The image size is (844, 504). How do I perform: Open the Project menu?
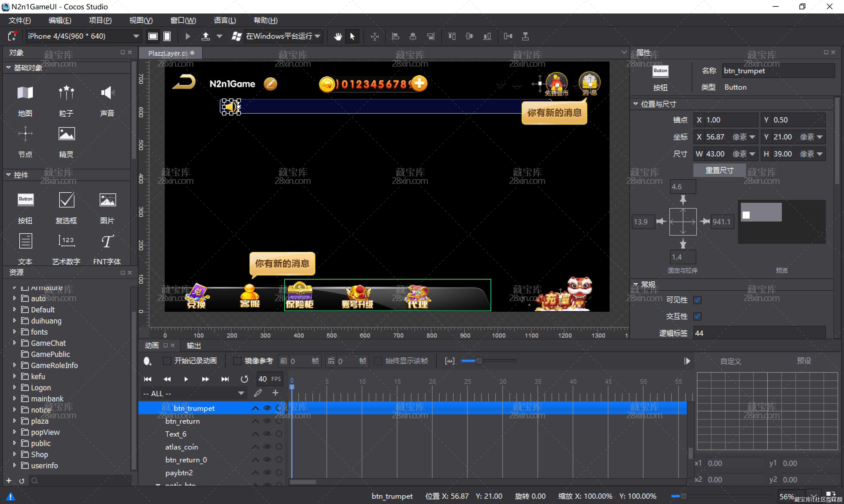(x=100, y=21)
